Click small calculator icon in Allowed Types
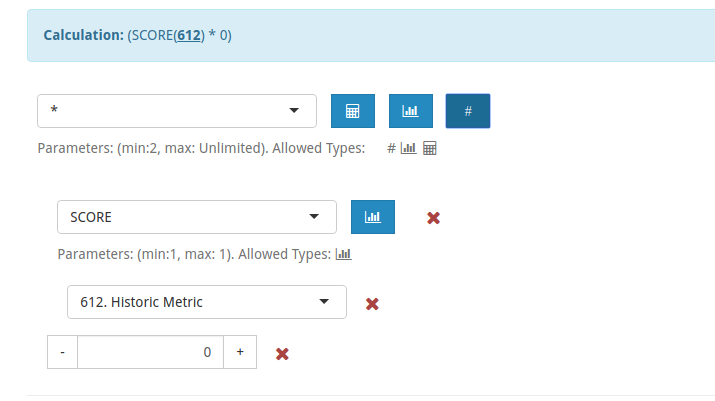The image size is (715, 401). click(x=430, y=148)
